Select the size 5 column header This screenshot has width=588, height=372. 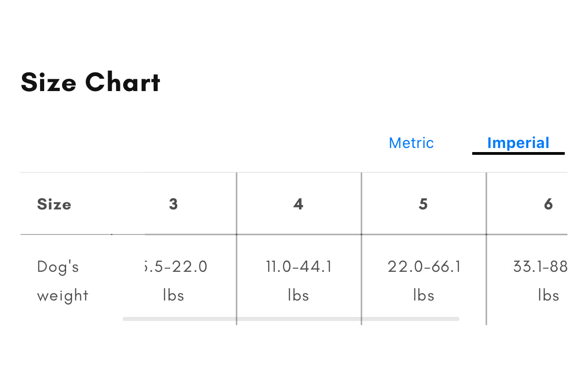[423, 204]
